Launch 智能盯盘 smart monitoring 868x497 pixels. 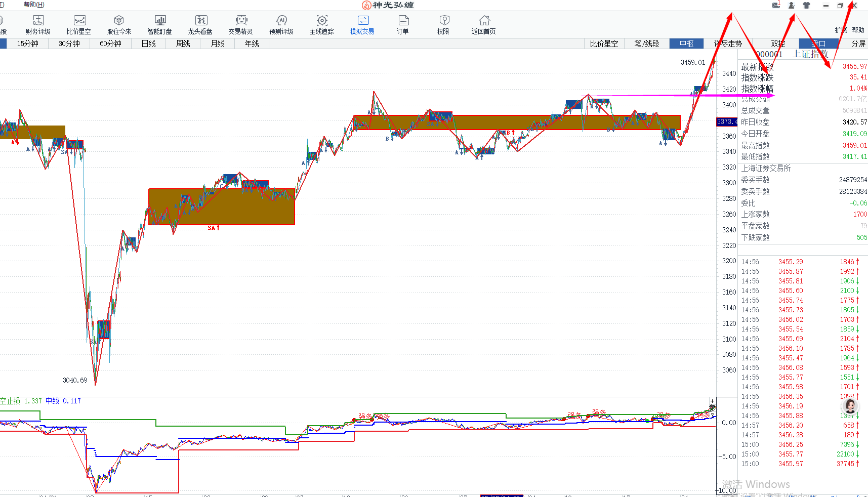coord(159,24)
